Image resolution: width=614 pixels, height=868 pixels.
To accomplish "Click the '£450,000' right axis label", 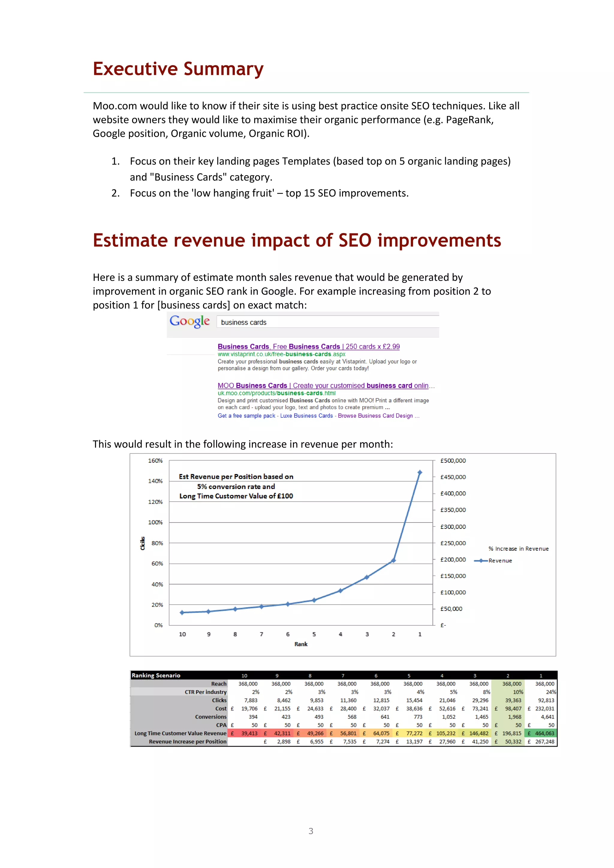I will point(453,477).
